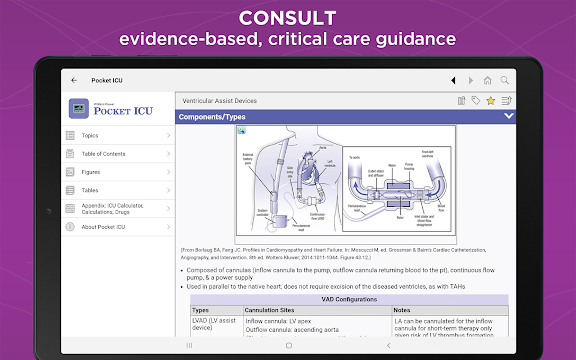The image size is (576, 360).
Task: Click the bullet starting Composed of cannulas
Action: pyautogui.click(x=340, y=274)
